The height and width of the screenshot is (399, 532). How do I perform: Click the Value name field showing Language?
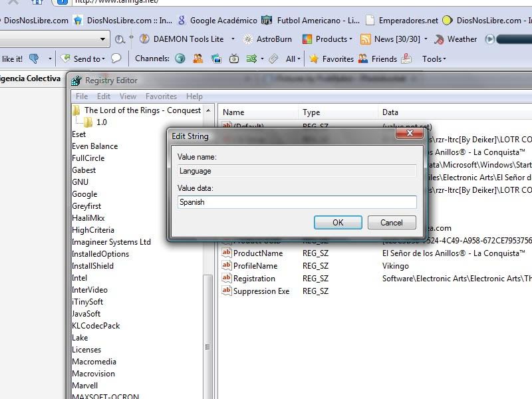click(x=297, y=171)
